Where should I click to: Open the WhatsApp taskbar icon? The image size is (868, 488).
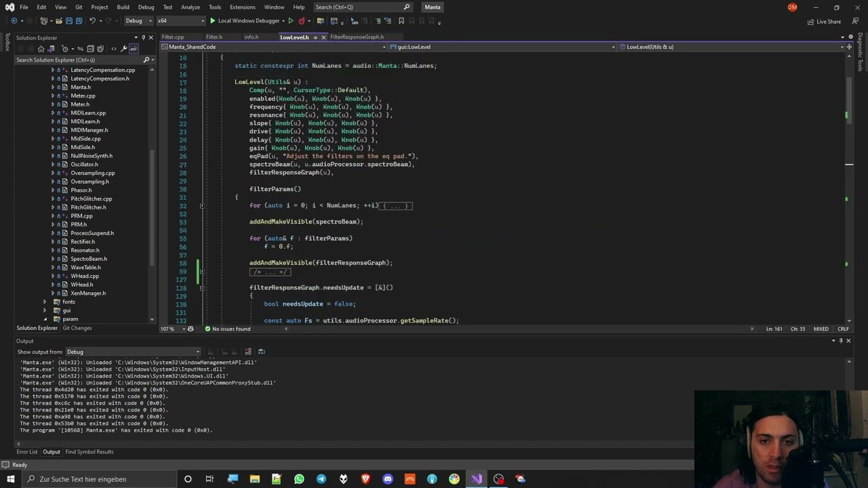[x=299, y=479]
